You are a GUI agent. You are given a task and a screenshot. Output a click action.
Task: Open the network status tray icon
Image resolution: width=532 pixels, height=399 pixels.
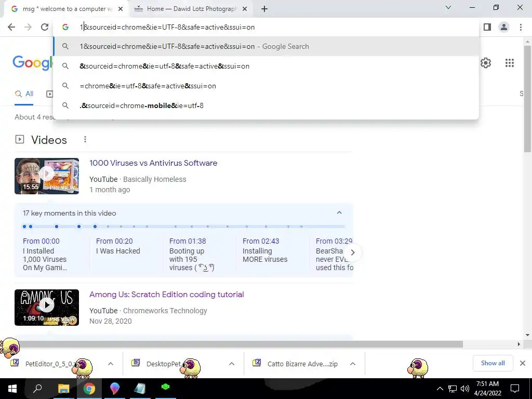(453, 389)
